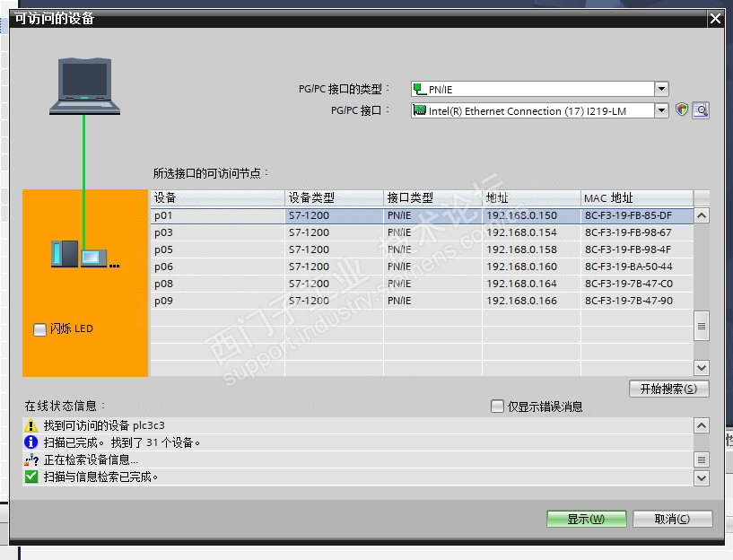733x560 pixels.
Task: Click MAC 8C-F3-19-FB-85-DF cell
Action: pyautogui.click(x=637, y=215)
